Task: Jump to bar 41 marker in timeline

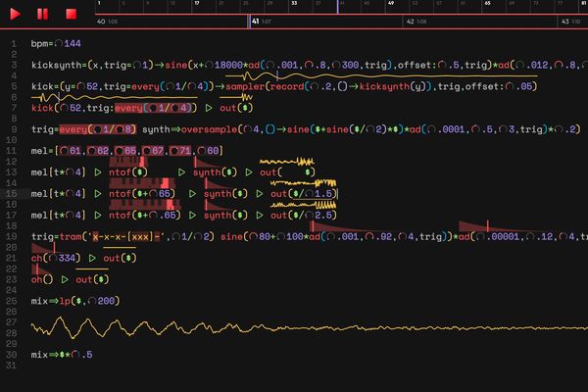Action: click(x=256, y=22)
